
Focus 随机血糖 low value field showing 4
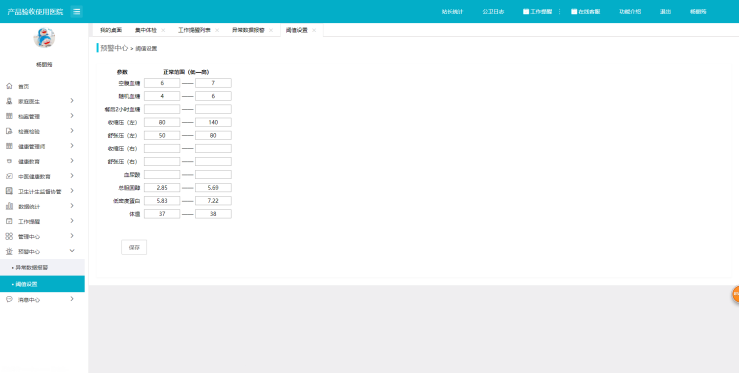point(162,96)
